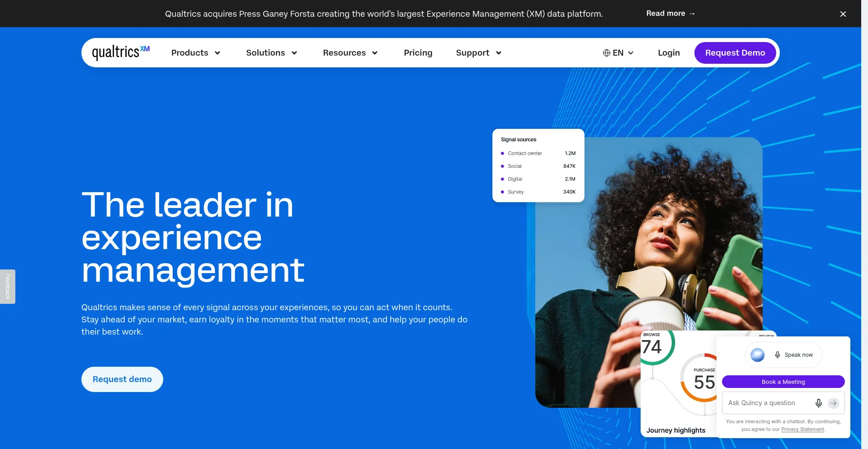Image resolution: width=868 pixels, height=449 pixels.
Task: Expand the Solutions dropdown menu
Action: 272,53
